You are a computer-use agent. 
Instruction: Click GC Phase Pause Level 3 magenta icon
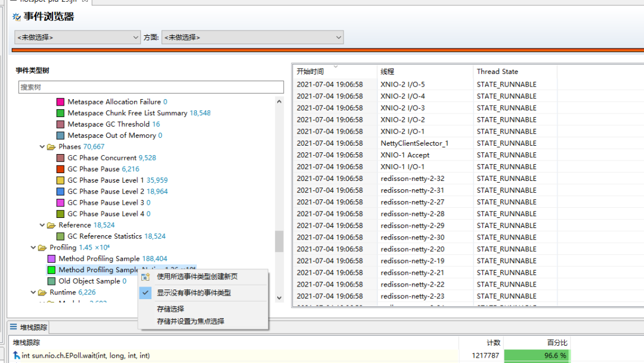coord(60,202)
